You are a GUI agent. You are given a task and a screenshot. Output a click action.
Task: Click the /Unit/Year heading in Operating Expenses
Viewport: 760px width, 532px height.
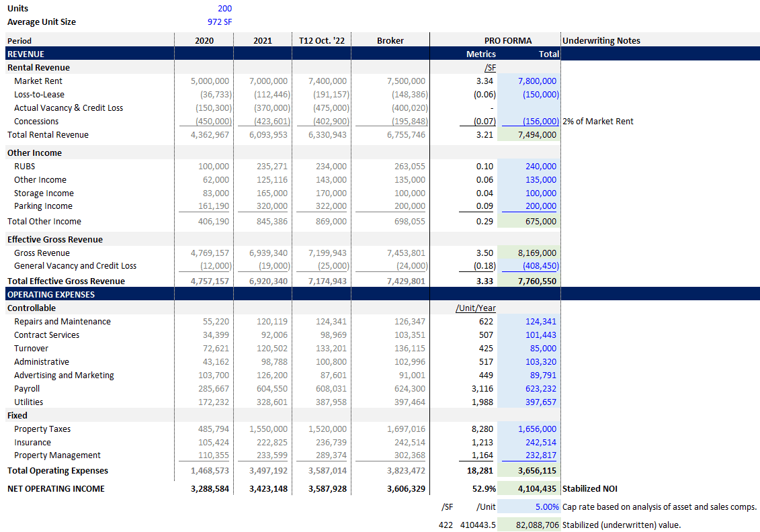click(x=475, y=308)
